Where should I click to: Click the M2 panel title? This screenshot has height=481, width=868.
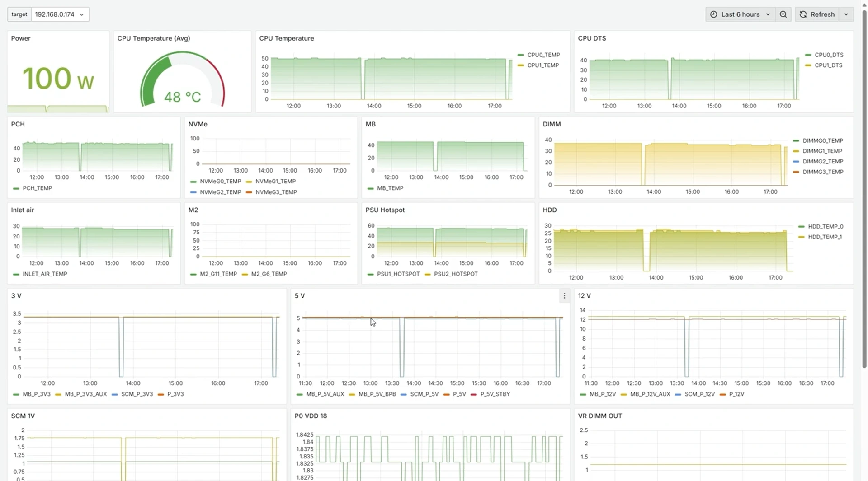click(x=193, y=210)
